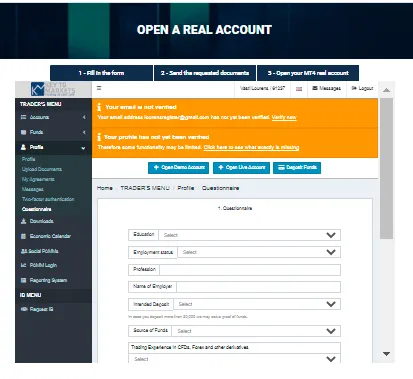The height and width of the screenshot is (379, 413).
Task: Open Messages item in sidebar submenu
Action: pyautogui.click(x=33, y=189)
